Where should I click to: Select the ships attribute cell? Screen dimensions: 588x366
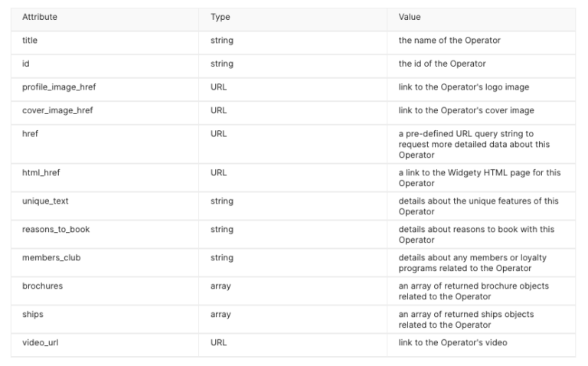(x=33, y=314)
